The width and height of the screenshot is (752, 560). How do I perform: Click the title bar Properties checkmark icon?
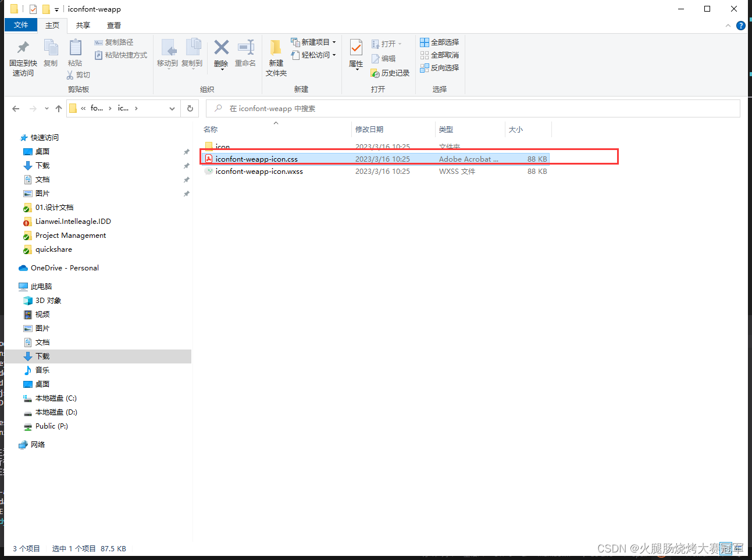click(x=33, y=9)
